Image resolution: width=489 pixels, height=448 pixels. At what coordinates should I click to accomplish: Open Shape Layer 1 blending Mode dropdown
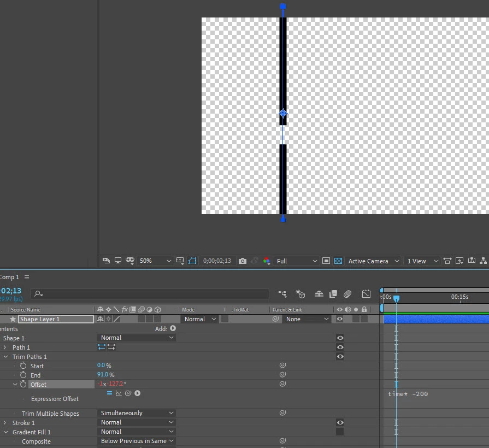tap(199, 319)
